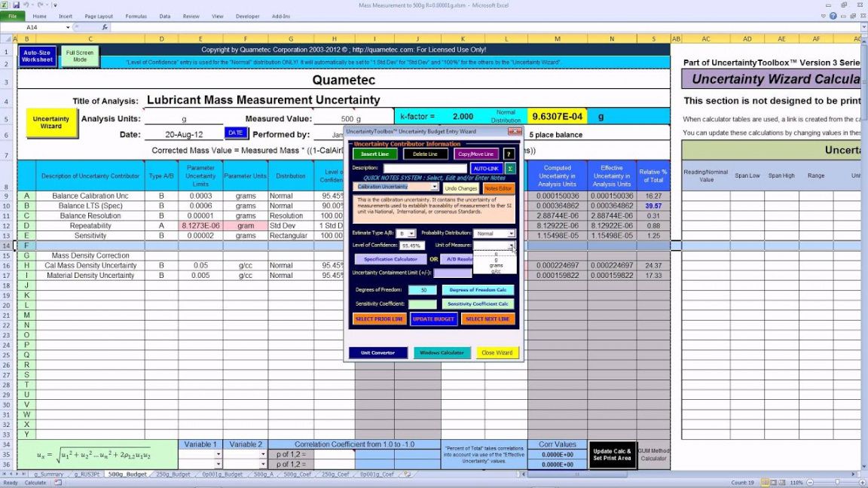Screen dimensions: 868x488
Task: Click the Sigma icon beside AUTO-LINK
Action: coord(510,169)
